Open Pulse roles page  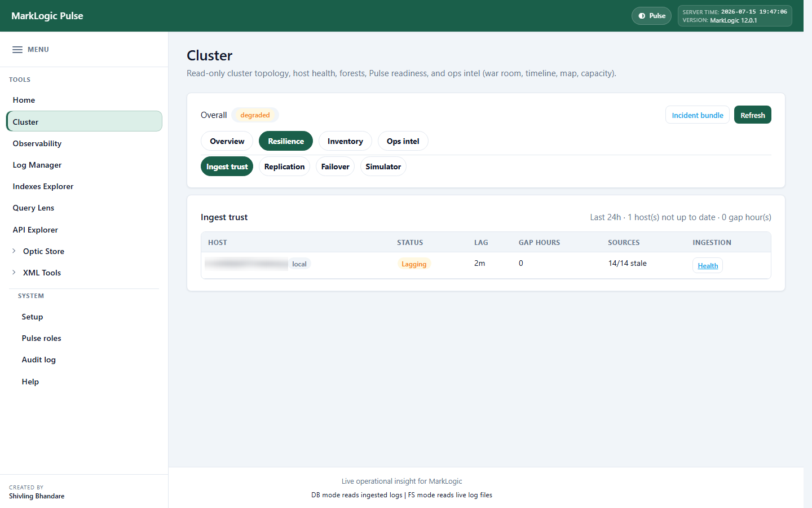tap(41, 338)
